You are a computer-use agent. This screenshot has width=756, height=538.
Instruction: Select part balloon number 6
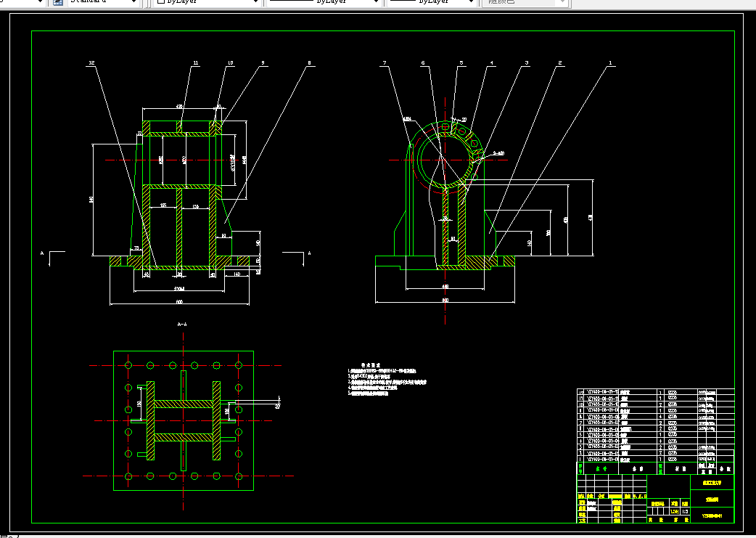coord(423,63)
